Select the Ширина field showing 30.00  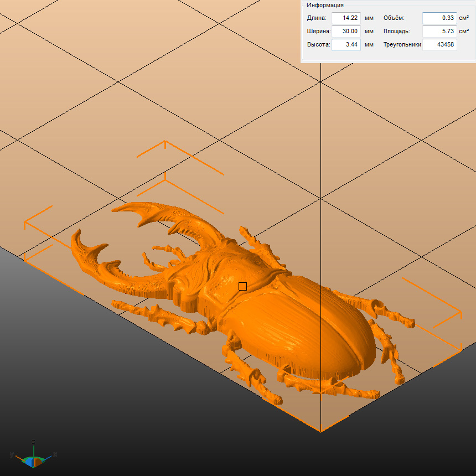[x=346, y=32]
